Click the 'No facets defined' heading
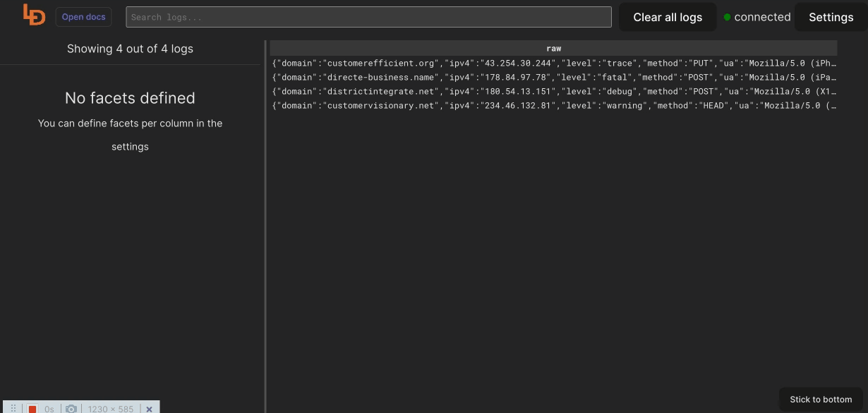Image resolution: width=868 pixels, height=413 pixels. [x=130, y=98]
